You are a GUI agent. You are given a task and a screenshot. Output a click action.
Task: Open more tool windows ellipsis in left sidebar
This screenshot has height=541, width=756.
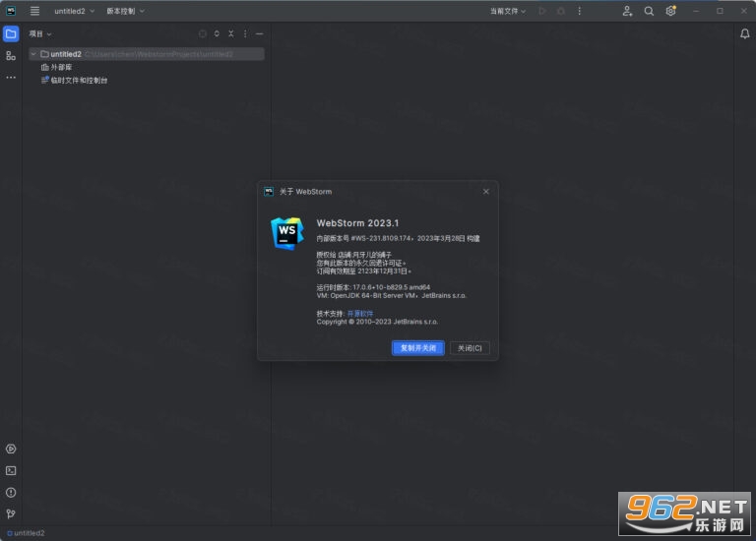tap(11, 77)
